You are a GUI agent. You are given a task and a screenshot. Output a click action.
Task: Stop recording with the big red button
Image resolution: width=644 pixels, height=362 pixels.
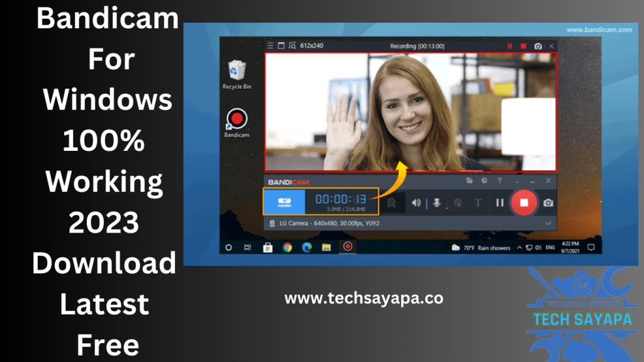click(x=524, y=203)
